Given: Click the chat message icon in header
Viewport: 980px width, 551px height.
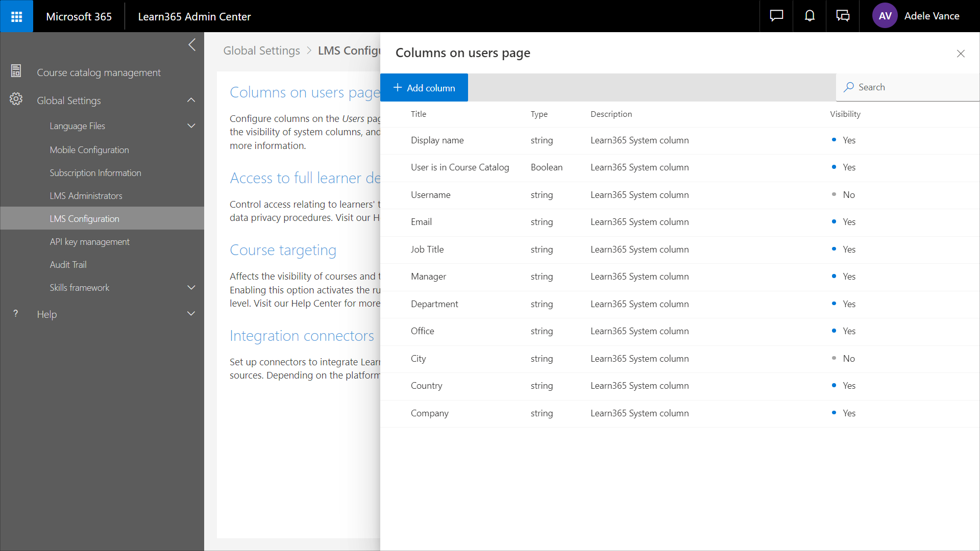Looking at the screenshot, I should click(776, 16).
